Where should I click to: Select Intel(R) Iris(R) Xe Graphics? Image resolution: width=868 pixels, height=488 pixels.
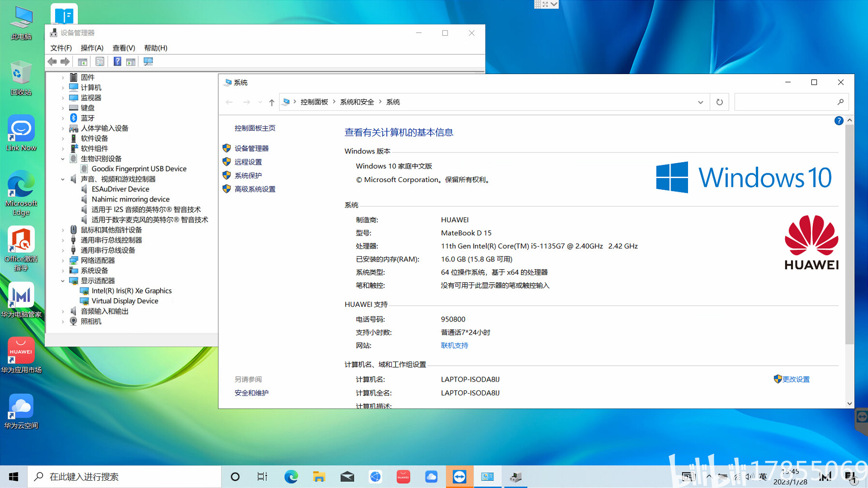click(x=132, y=290)
